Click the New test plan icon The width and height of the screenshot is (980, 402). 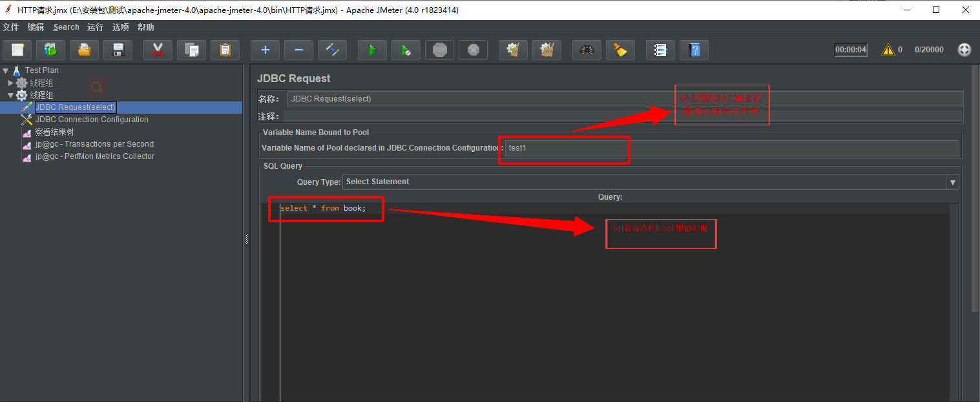point(17,50)
